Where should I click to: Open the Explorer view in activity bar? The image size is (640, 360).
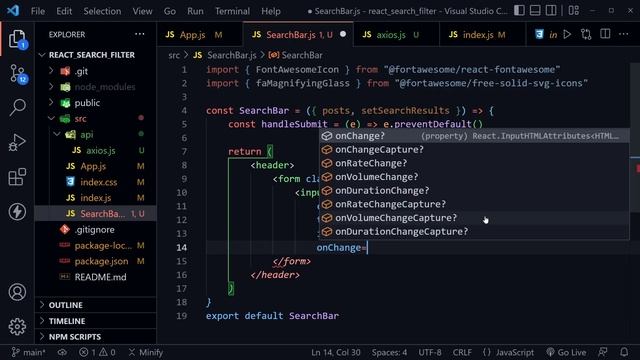(17, 39)
